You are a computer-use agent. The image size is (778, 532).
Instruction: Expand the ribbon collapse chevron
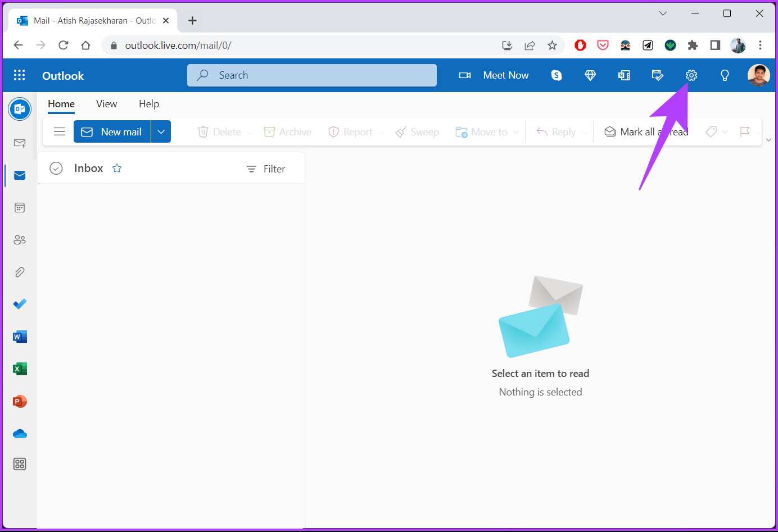click(768, 140)
